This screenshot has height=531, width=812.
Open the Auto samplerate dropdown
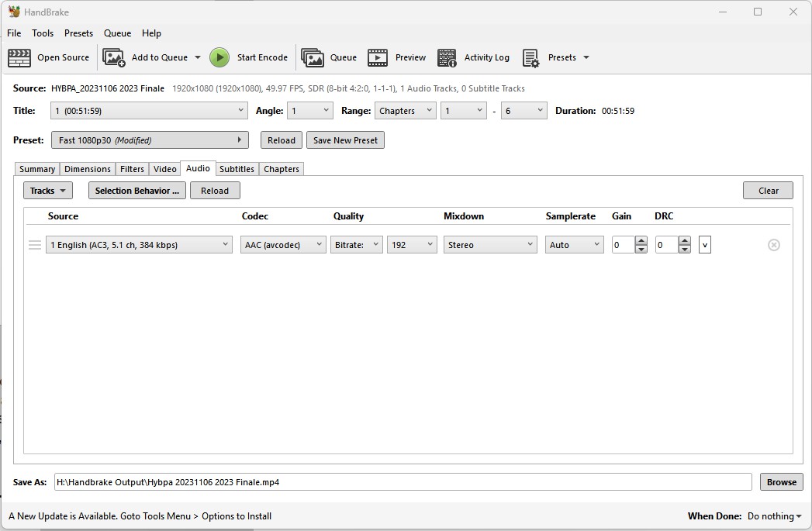click(574, 245)
